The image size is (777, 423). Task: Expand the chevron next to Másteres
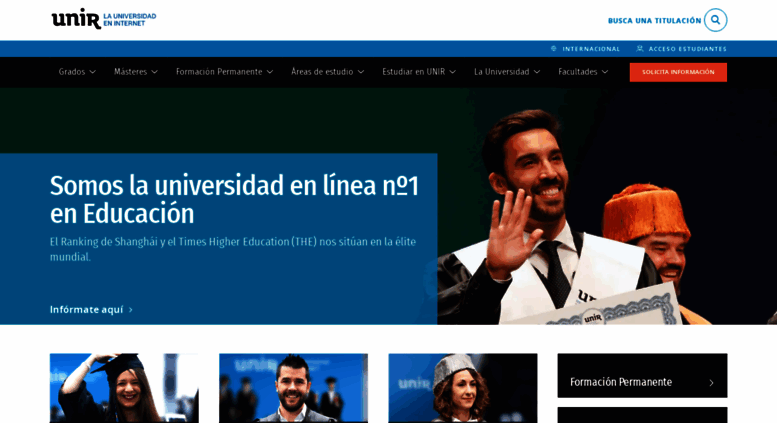(155, 72)
